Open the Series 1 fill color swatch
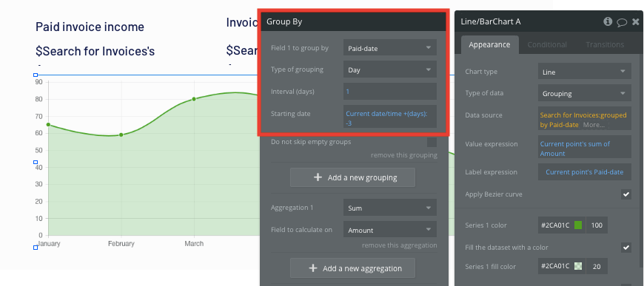Image resolution: width=644 pixels, height=286 pixels. 578,266
